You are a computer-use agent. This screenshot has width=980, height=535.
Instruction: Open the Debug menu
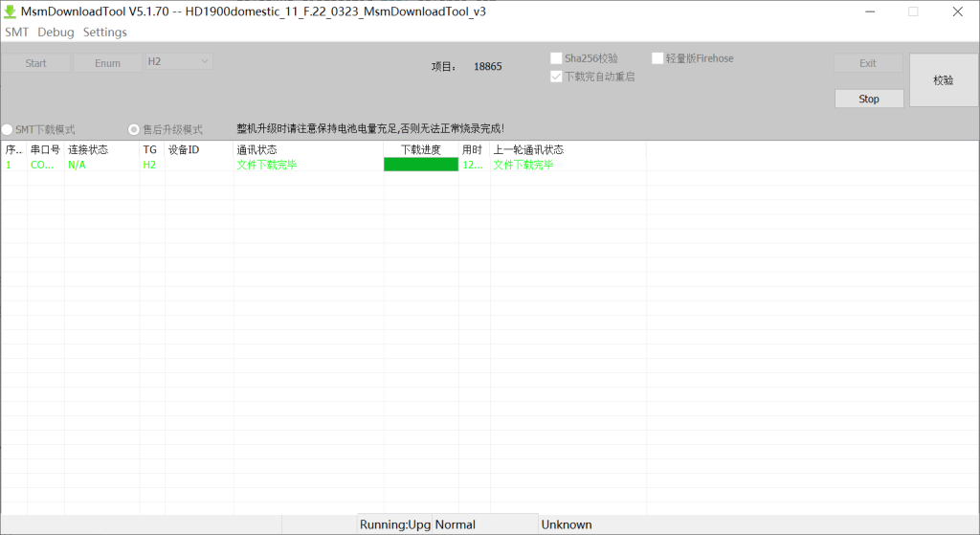coord(56,33)
